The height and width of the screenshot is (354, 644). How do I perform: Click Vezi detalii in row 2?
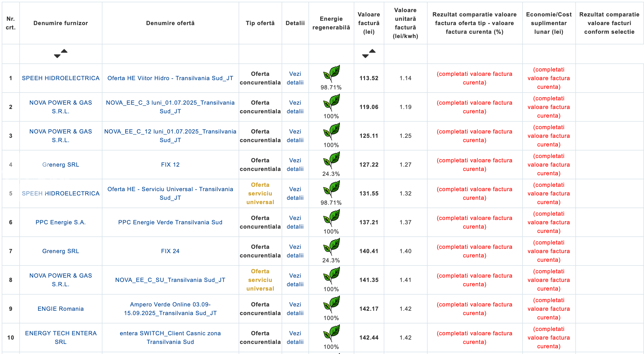click(x=295, y=107)
